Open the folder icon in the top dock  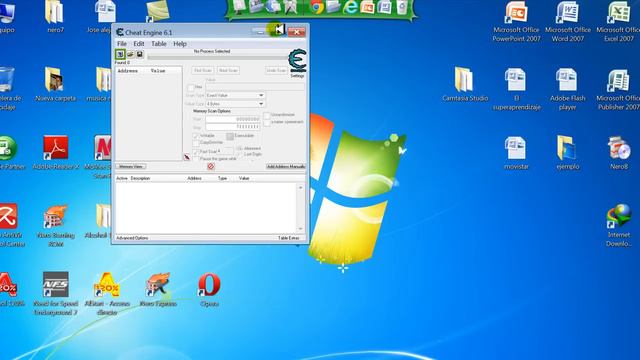[333, 7]
